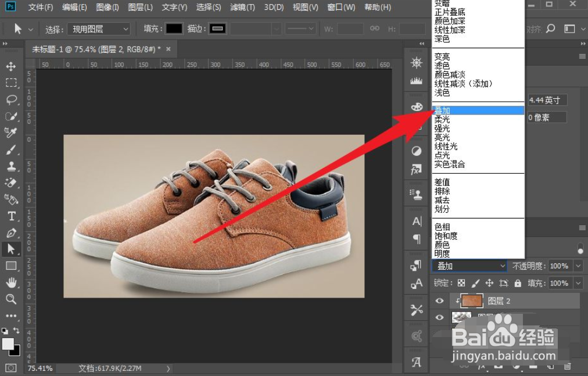This screenshot has width=588, height=376.
Task: Open the tool preset picker arrow
Action: coord(31,29)
